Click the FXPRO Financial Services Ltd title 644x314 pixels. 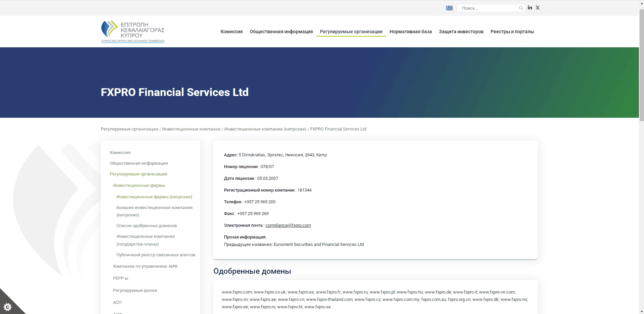point(175,92)
